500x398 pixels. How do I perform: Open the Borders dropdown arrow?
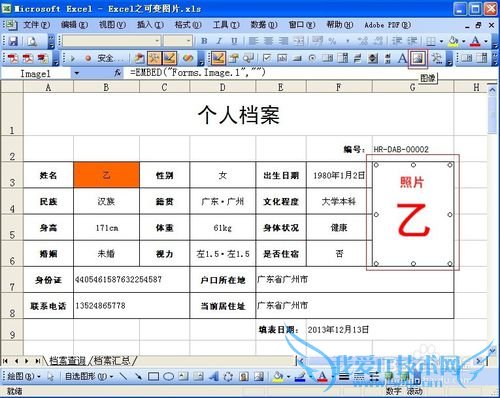click(x=441, y=41)
